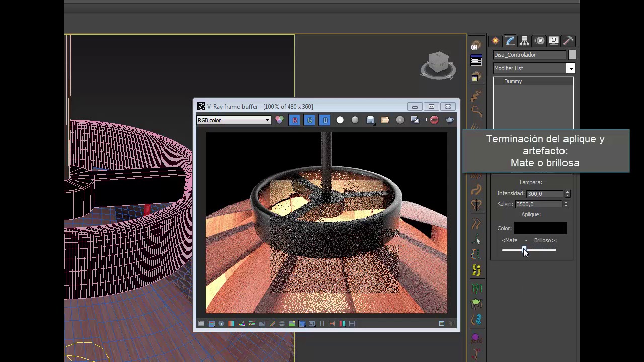Open the black Aplique Color swatch

(540, 228)
